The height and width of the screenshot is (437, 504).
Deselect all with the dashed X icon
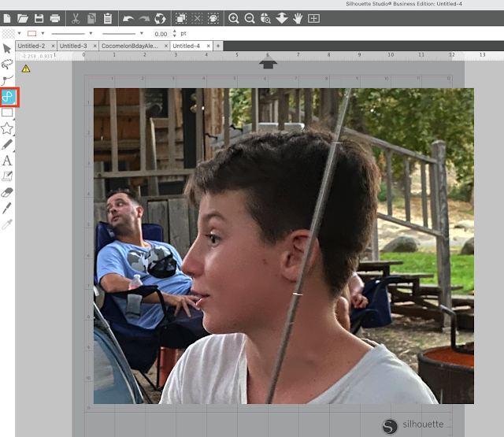pos(197,18)
